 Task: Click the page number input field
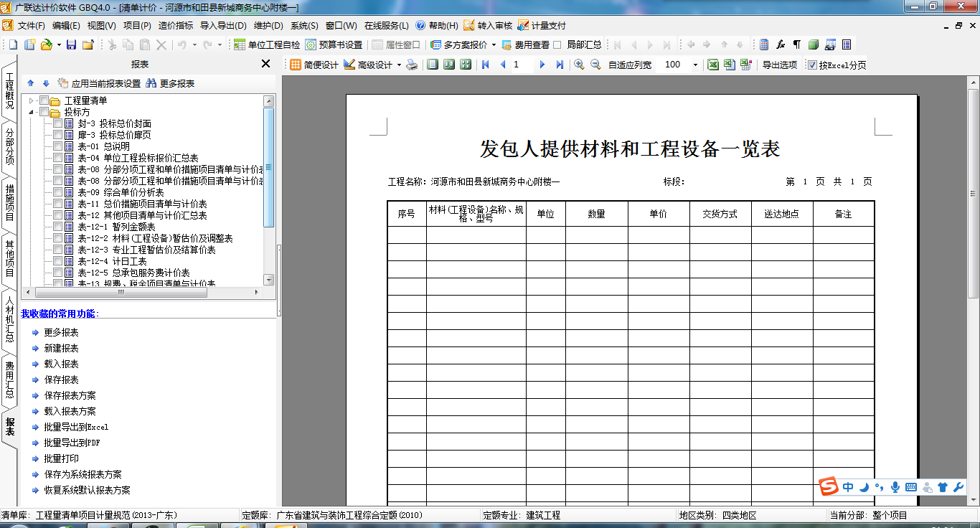[x=522, y=65]
